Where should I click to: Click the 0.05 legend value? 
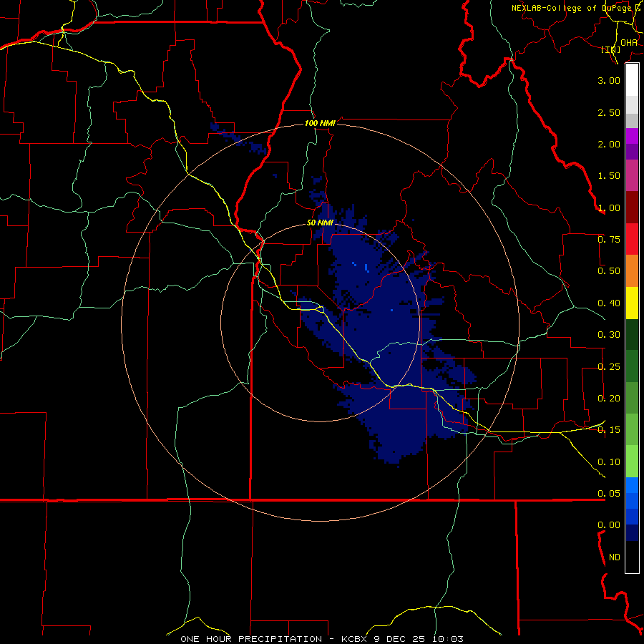coord(609,494)
